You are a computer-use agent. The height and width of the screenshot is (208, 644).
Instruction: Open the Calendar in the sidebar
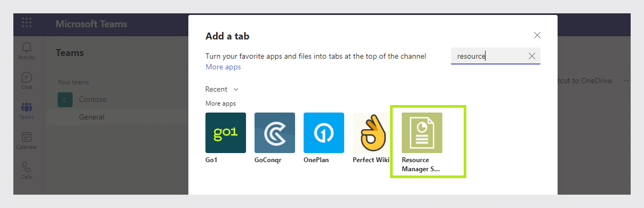point(27,140)
